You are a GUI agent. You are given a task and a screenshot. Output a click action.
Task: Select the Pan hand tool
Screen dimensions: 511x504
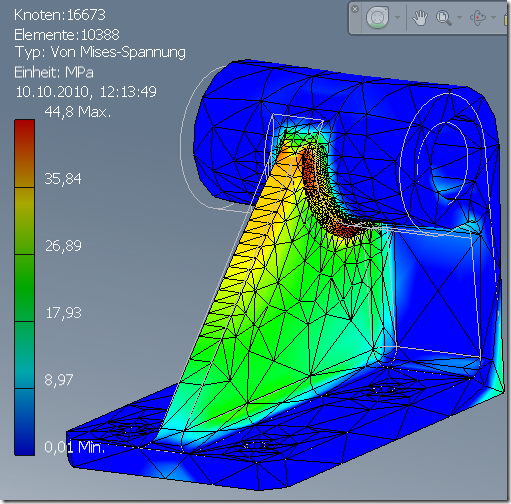click(x=420, y=18)
